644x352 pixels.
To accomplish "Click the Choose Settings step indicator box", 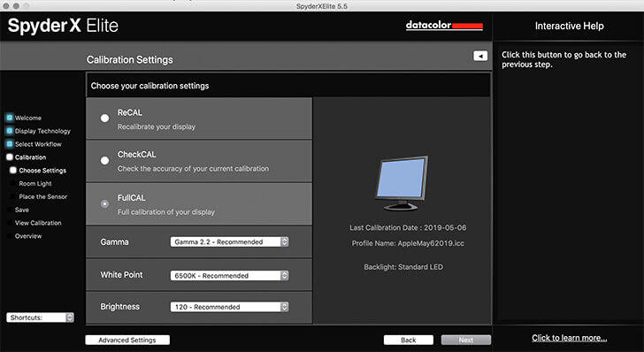I will coord(13,170).
